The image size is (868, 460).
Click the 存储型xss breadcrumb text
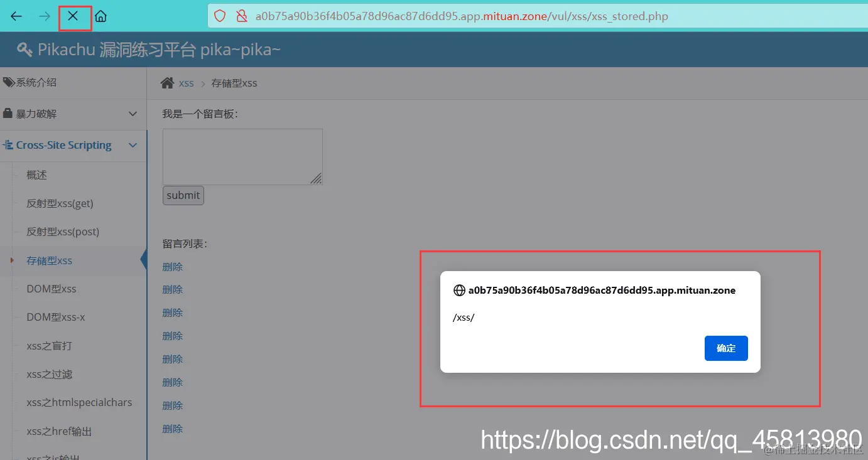[234, 83]
